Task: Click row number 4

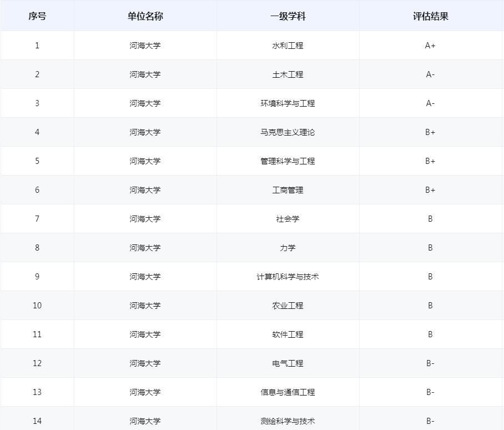Action: [37, 132]
